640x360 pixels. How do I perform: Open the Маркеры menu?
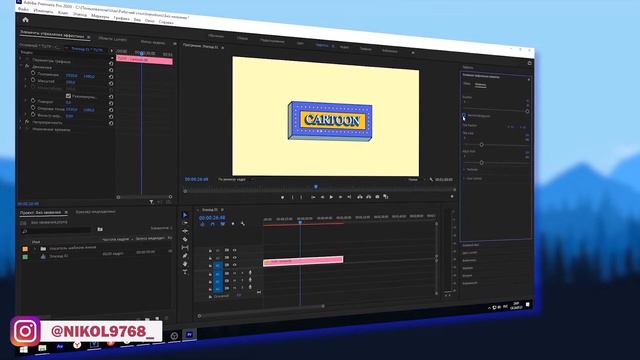coord(100,16)
